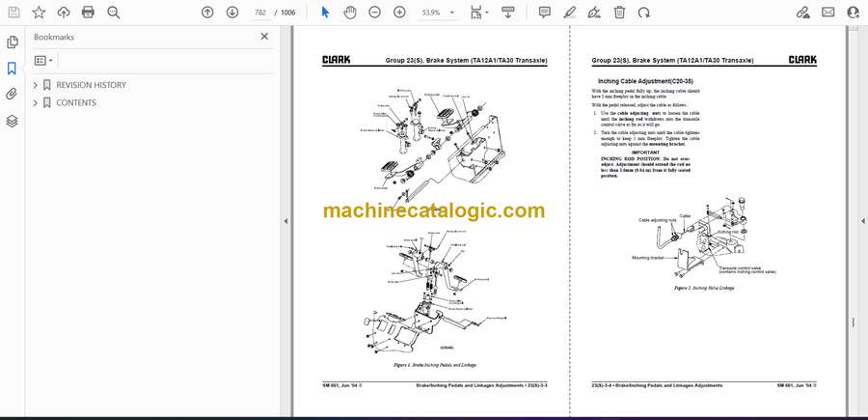Image resolution: width=868 pixels, height=420 pixels.
Task: Click the scrolling mode keyboard icon
Action: (507, 13)
